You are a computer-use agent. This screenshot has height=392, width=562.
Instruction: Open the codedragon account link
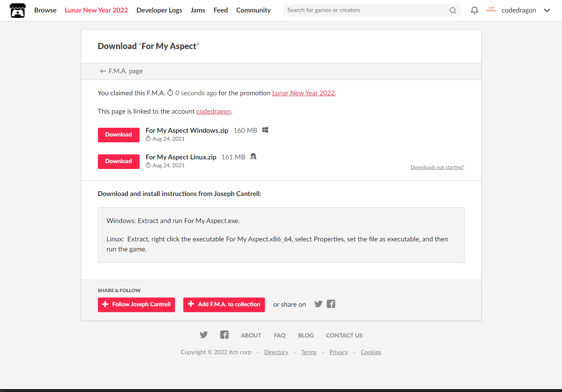click(x=213, y=112)
